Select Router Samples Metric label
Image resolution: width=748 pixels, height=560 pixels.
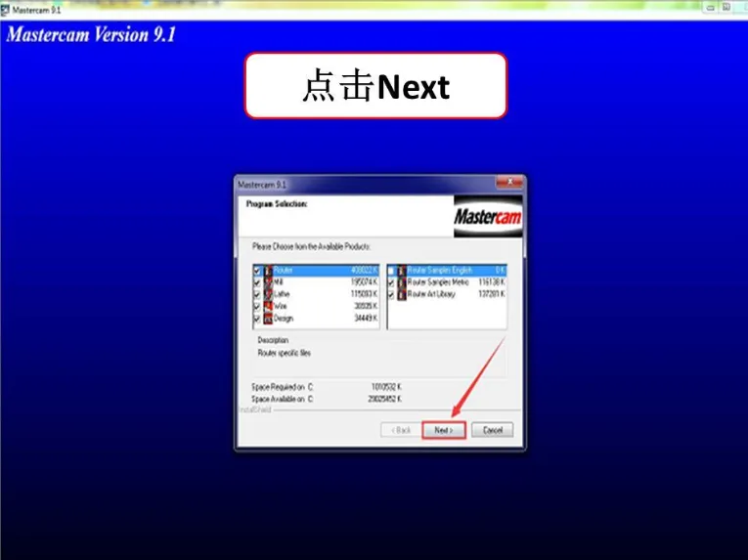438,282
